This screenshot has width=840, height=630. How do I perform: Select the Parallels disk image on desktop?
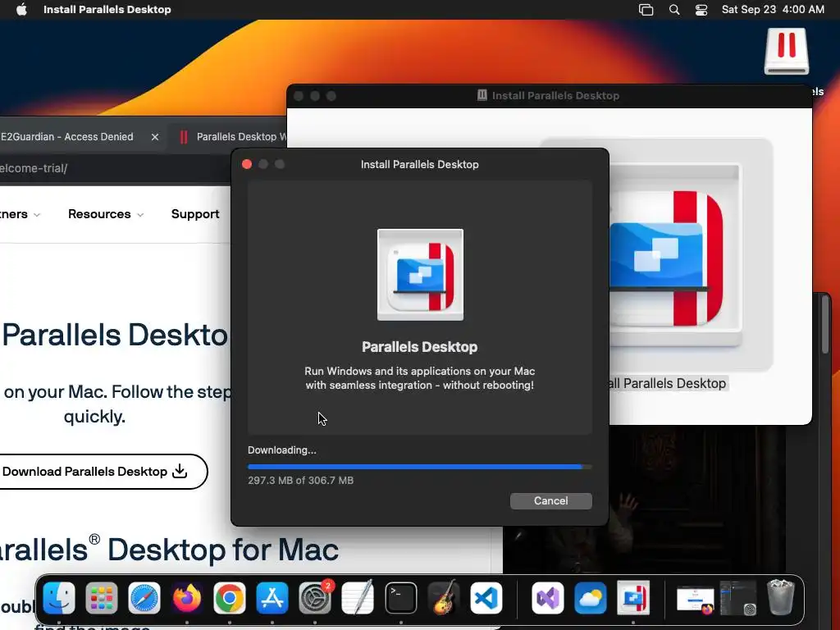tap(786, 52)
